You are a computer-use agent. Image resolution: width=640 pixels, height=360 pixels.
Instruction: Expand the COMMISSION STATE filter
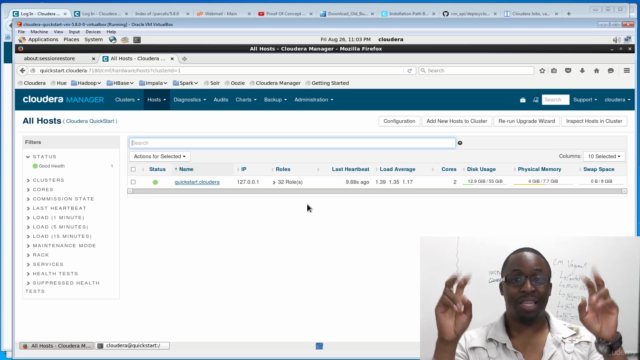(x=60, y=199)
